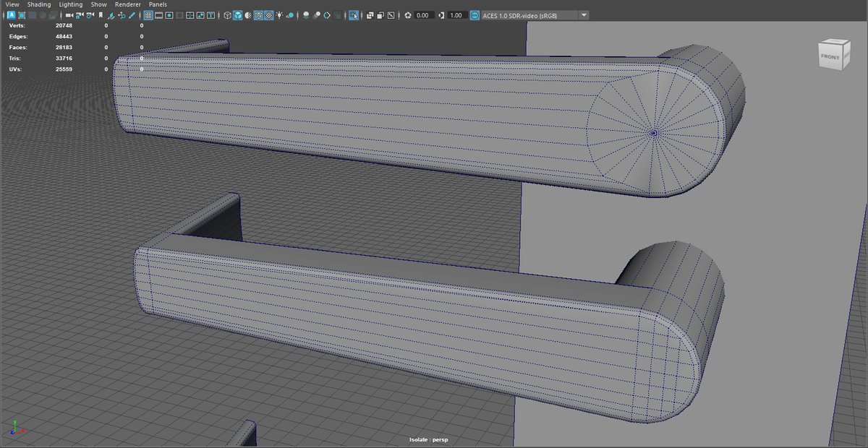868x448 pixels.
Task: Select the Grease Pencil tool icon
Action: pyautogui.click(x=132, y=15)
